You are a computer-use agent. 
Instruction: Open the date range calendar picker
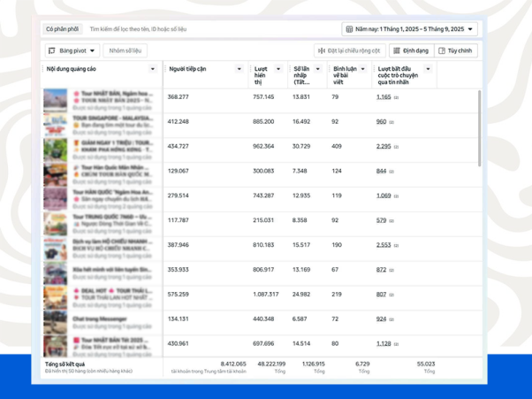[x=409, y=29]
